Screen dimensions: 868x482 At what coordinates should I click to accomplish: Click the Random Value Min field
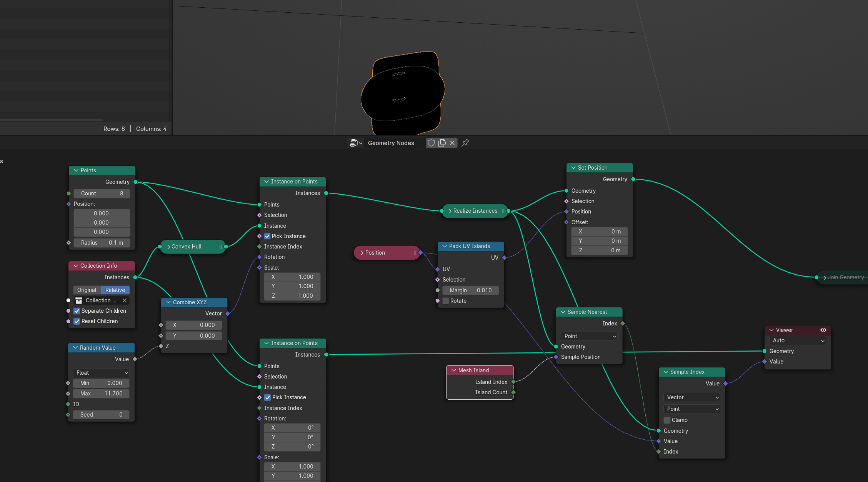pos(101,383)
